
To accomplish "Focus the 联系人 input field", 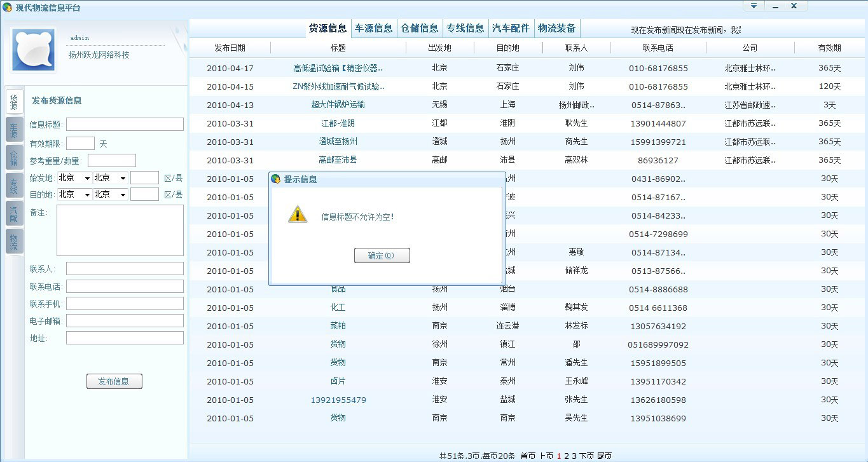I will 125,269.
